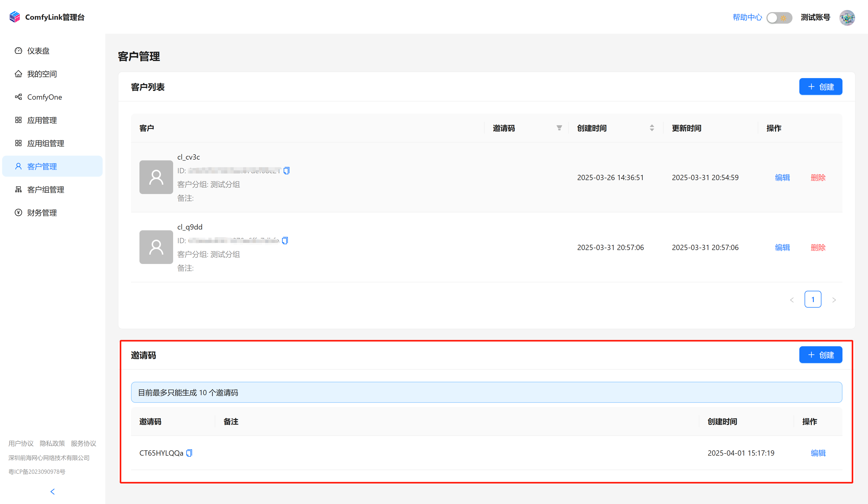Click the user avatar picture

[x=847, y=18]
